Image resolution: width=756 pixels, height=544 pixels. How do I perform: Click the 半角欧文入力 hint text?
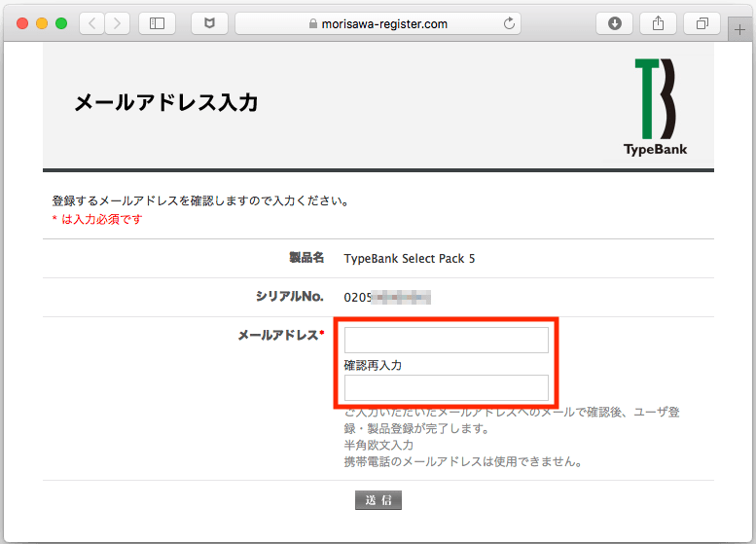[378, 445]
